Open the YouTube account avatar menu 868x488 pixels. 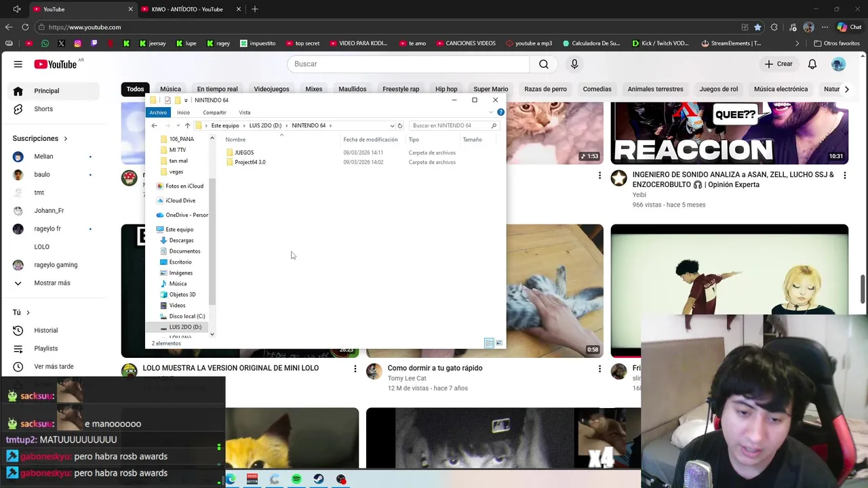click(838, 64)
